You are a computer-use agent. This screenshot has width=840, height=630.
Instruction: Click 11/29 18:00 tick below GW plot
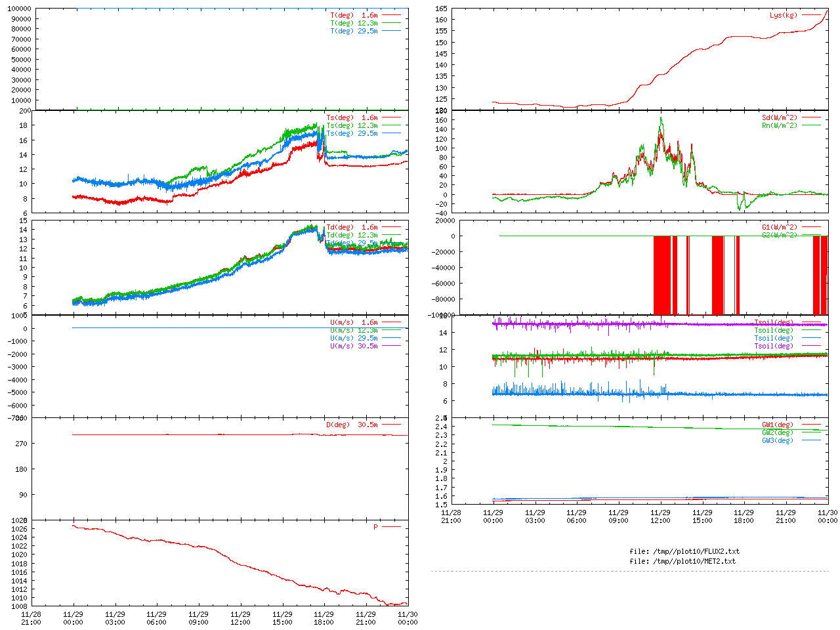pos(744,516)
